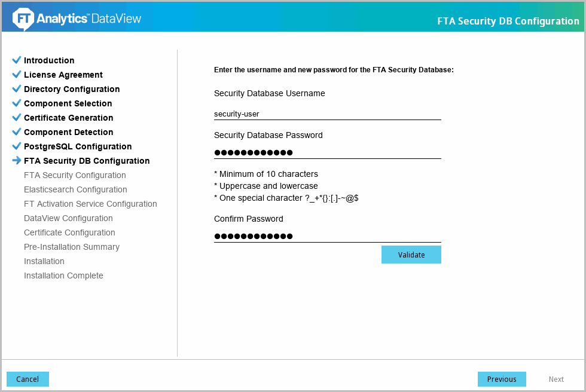
Task: Click the arrow icon for current step
Action: click(x=17, y=161)
